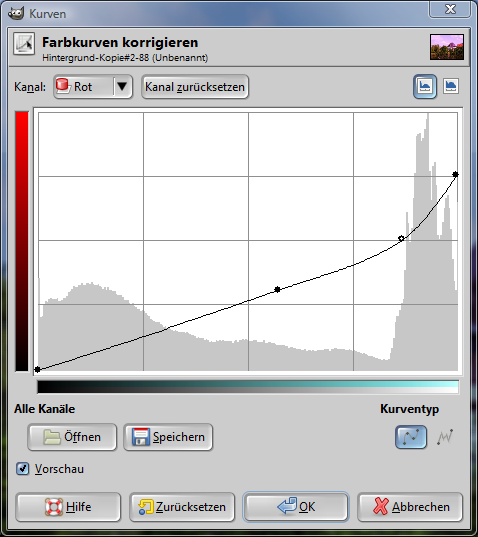Select the hollow control point on curve
Screen dimensions: 478x537
click(x=401, y=238)
